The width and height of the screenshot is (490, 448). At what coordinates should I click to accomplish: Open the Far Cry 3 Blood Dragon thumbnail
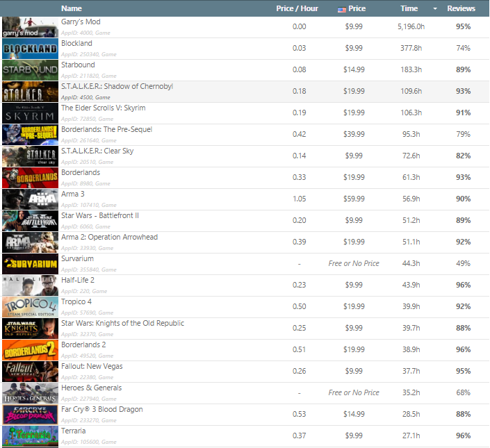coord(30,415)
